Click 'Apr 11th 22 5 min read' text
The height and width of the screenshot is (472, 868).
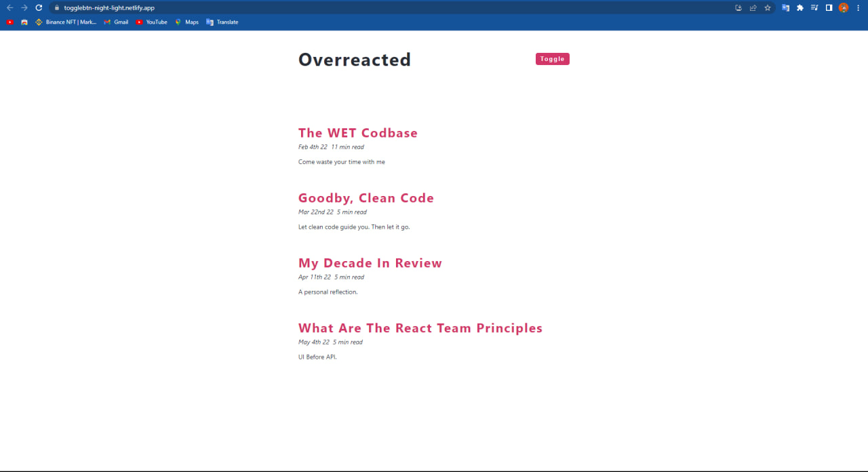(331, 277)
